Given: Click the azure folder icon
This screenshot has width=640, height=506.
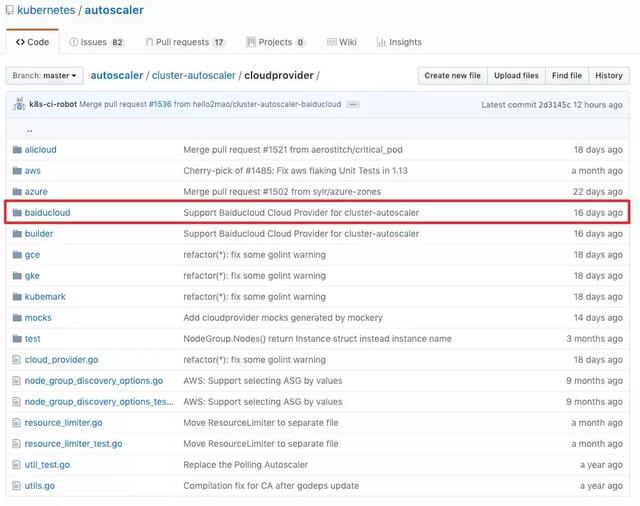Looking at the screenshot, I should tap(17, 192).
